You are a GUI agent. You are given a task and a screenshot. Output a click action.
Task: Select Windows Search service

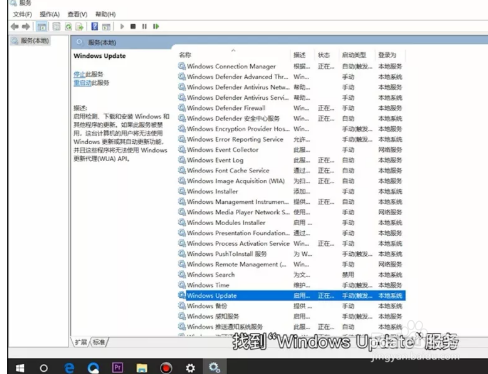[x=291, y=275]
